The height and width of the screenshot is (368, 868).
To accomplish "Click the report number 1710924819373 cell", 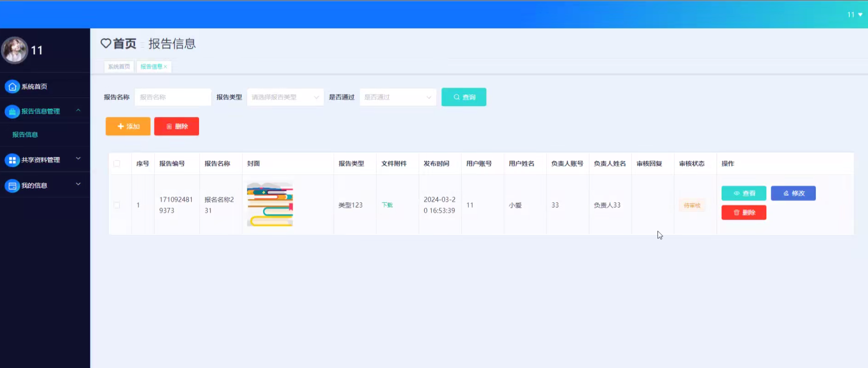I will 176,205.
